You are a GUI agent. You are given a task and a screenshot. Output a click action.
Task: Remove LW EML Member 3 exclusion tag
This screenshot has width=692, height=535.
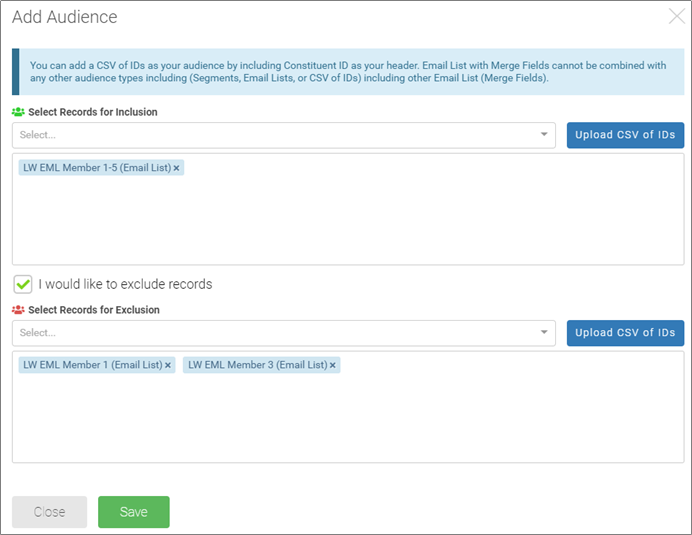tap(333, 366)
